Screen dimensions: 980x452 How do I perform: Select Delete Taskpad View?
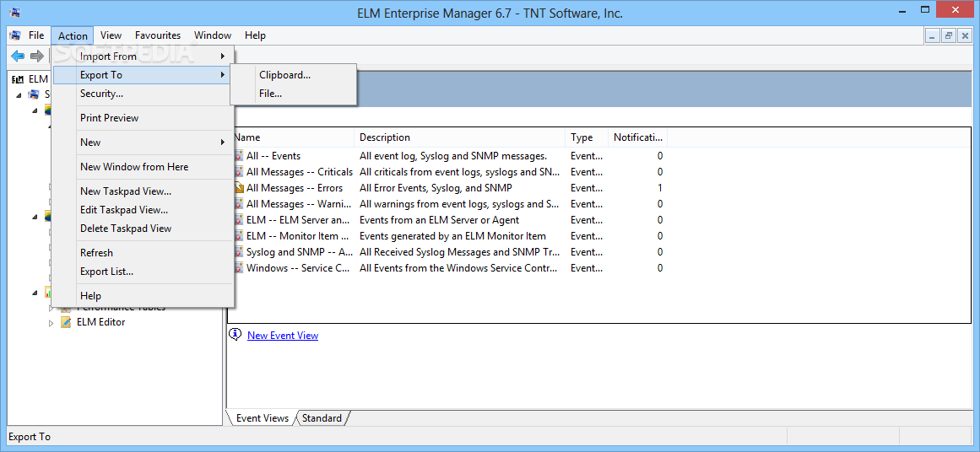143,229
